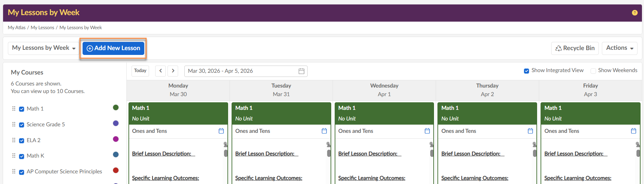
Task: Click the help question mark icon
Action: (634, 13)
